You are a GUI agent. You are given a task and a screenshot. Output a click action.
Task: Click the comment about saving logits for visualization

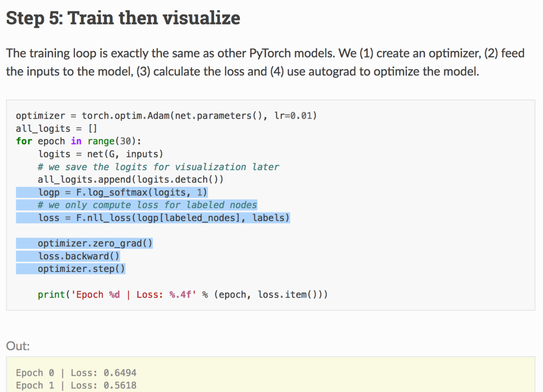[158, 167]
